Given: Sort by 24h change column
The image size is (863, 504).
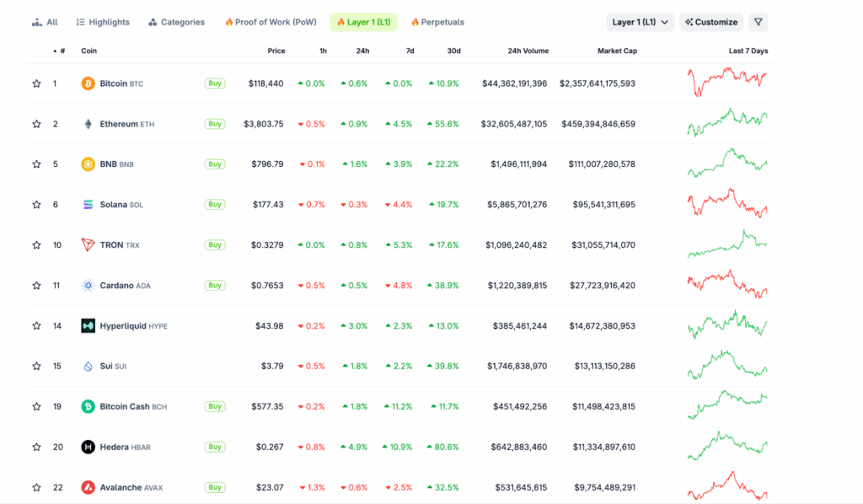Looking at the screenshot, I should [362, 51].
